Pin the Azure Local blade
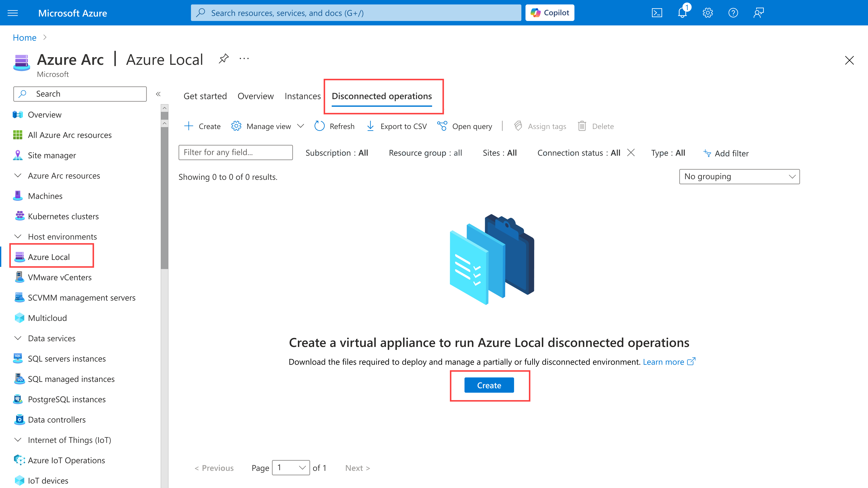The width and height of the screenshot is (868, 488). click(x=223, y=59)
